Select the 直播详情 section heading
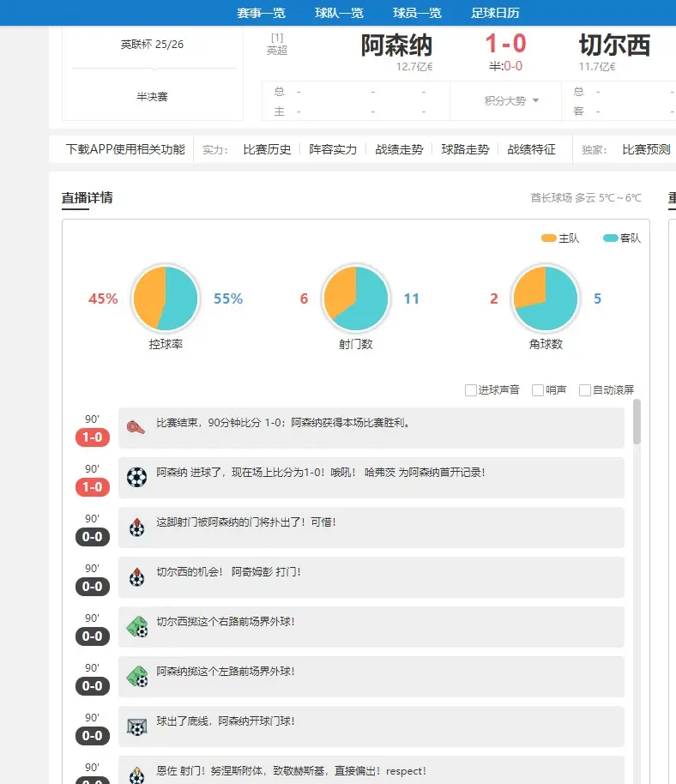 tap(87, 198)
